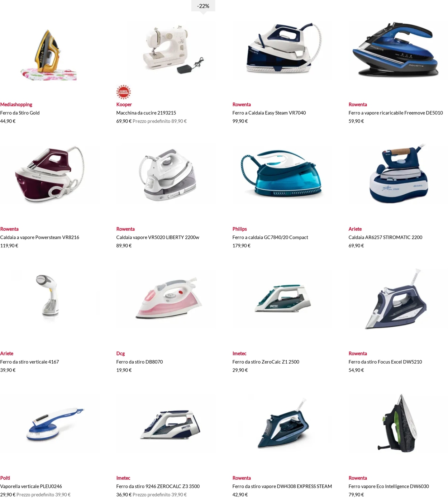The height and width of the screenshot is (498, 448).
Task: Click the -22% discount badge
Action: pos(203,6)
